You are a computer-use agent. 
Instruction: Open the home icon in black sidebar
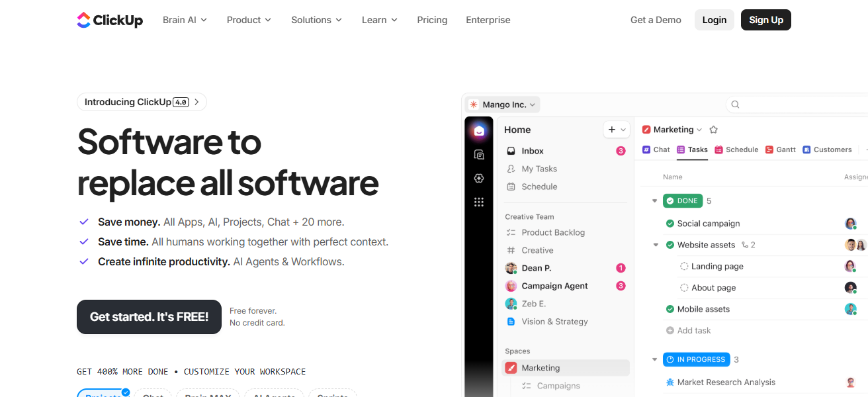[x=479, y=130]
